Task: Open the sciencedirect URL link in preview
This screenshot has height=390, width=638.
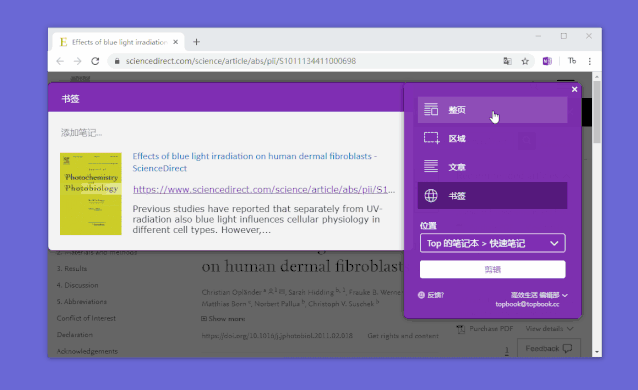Action: 264,190
